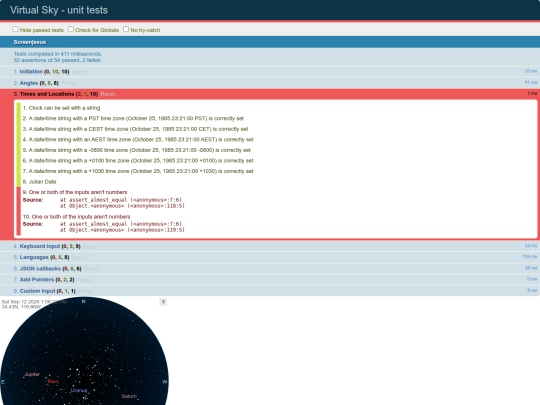The height and width of the screenshot is (405, 540).
Task: Rerun the Times and Locations tests
Action: (x=108, y=94)
